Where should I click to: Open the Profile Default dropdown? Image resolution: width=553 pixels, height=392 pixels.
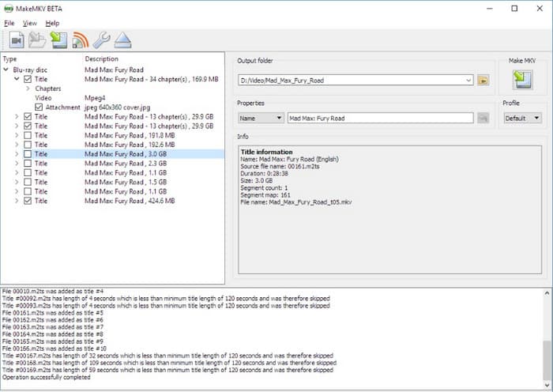click(x=522, y=118)
